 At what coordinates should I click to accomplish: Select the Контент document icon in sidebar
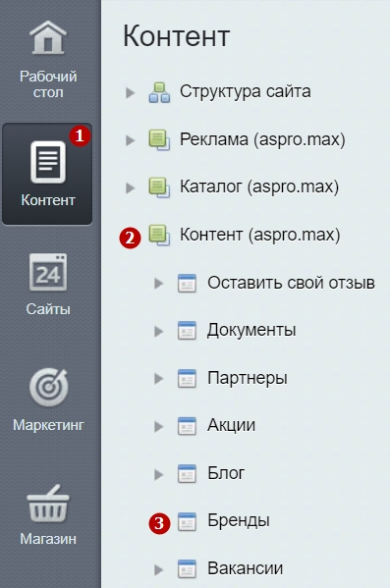point(48,162)
